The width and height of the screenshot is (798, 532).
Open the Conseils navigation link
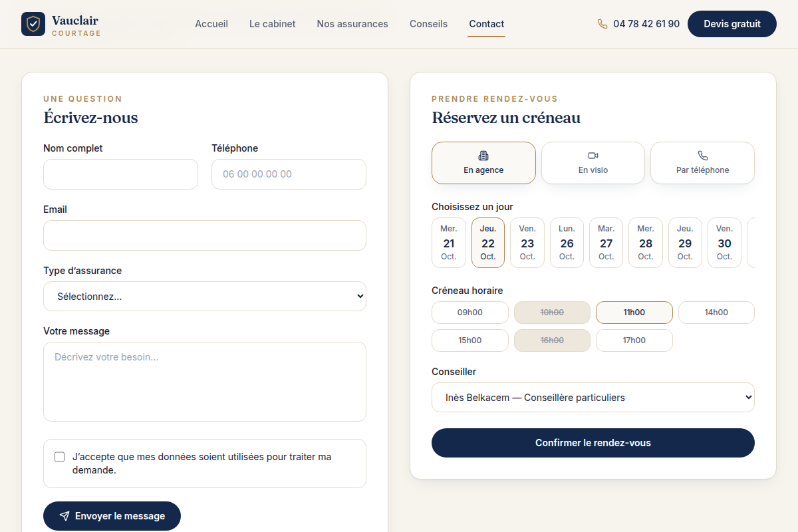429,24
